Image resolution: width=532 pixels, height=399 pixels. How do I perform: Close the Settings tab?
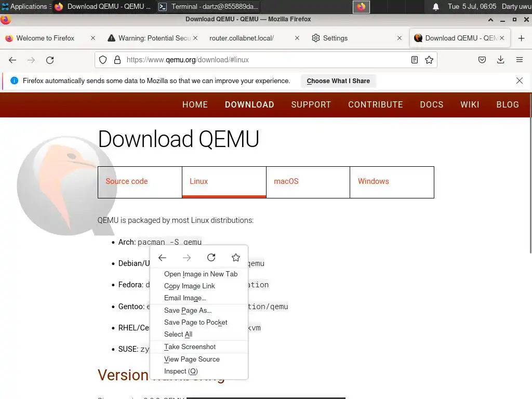tap(400, 38)
